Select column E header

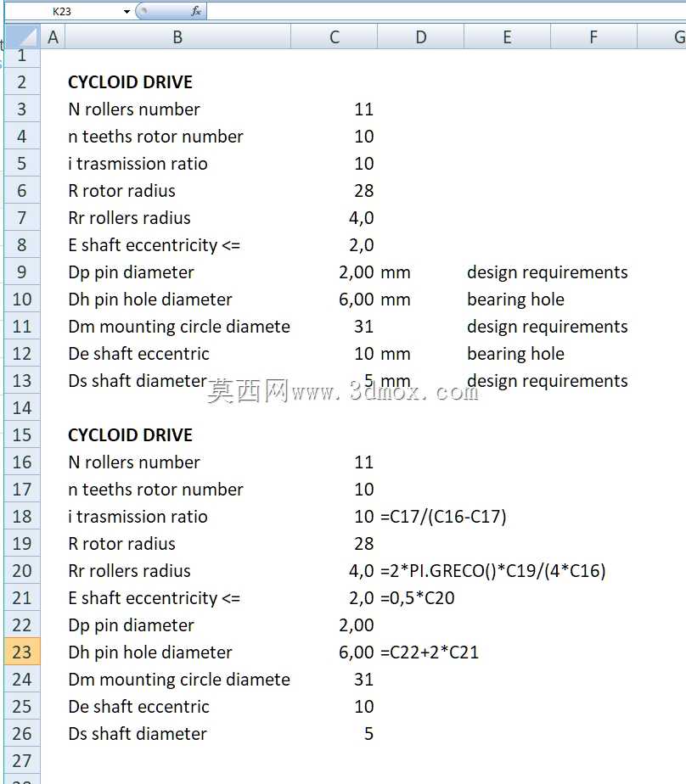click(x=507, y=37)
